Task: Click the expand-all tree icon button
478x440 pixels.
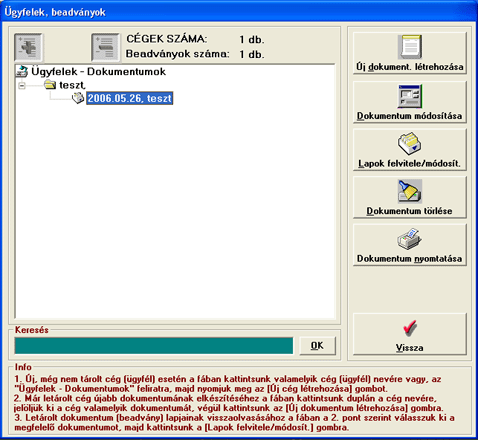Action: point(28,47)
